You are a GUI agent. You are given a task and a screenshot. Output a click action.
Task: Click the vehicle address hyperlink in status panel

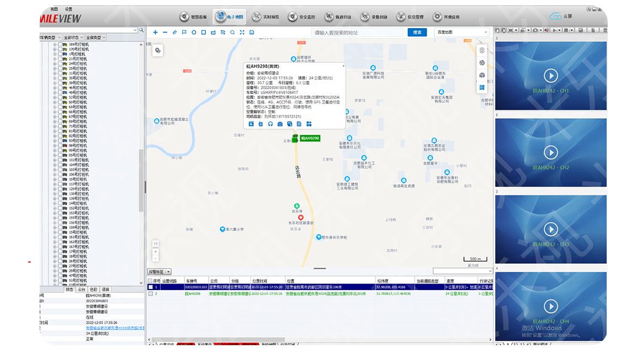[115, 328]
